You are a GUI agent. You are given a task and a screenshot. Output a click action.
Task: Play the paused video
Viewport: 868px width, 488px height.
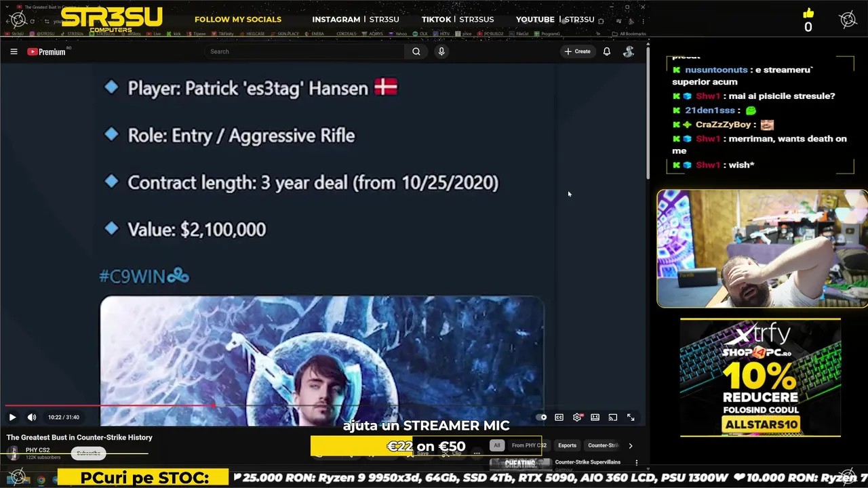pos(12,418)
